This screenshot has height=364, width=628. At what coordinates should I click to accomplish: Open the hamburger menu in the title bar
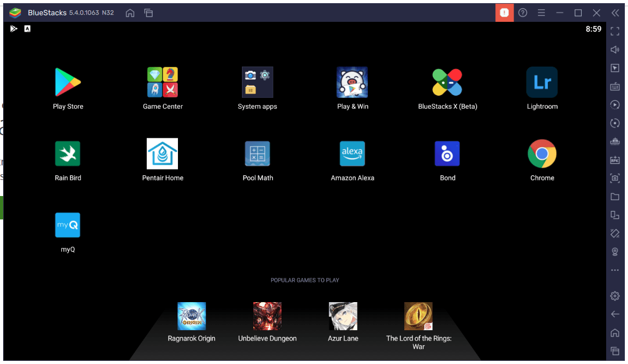(x=541, y=12)
